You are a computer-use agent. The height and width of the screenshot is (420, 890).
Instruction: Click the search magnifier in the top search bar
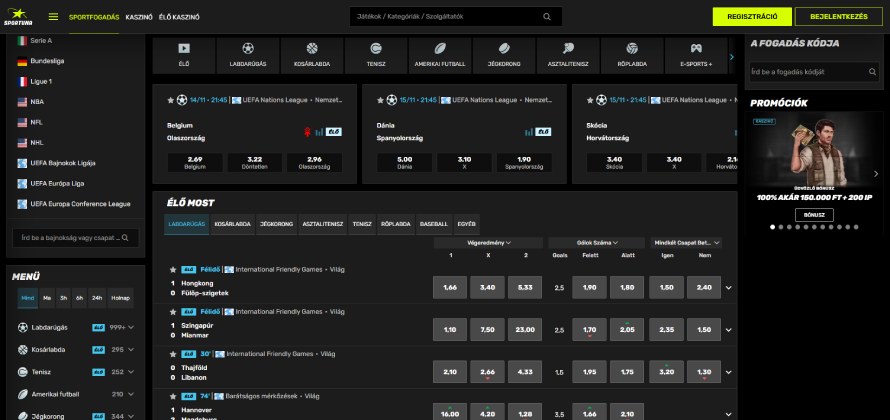pos(546,17)
